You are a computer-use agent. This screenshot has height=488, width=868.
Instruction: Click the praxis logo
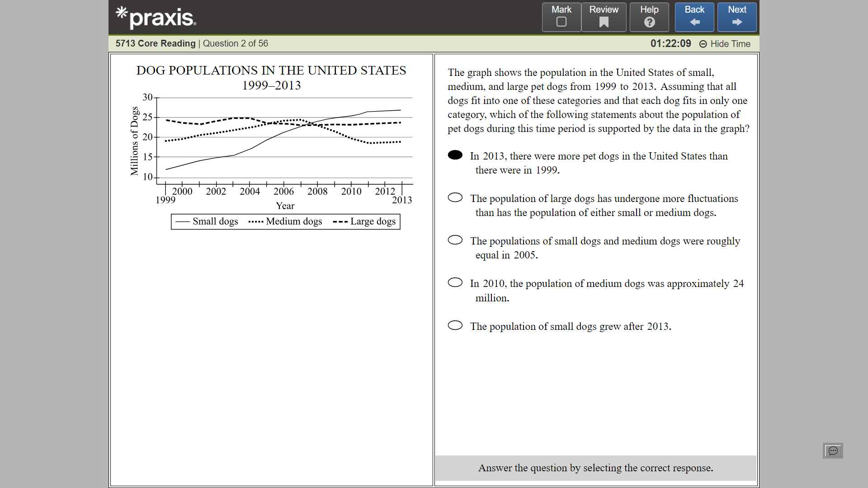click(x=156, y=17)
